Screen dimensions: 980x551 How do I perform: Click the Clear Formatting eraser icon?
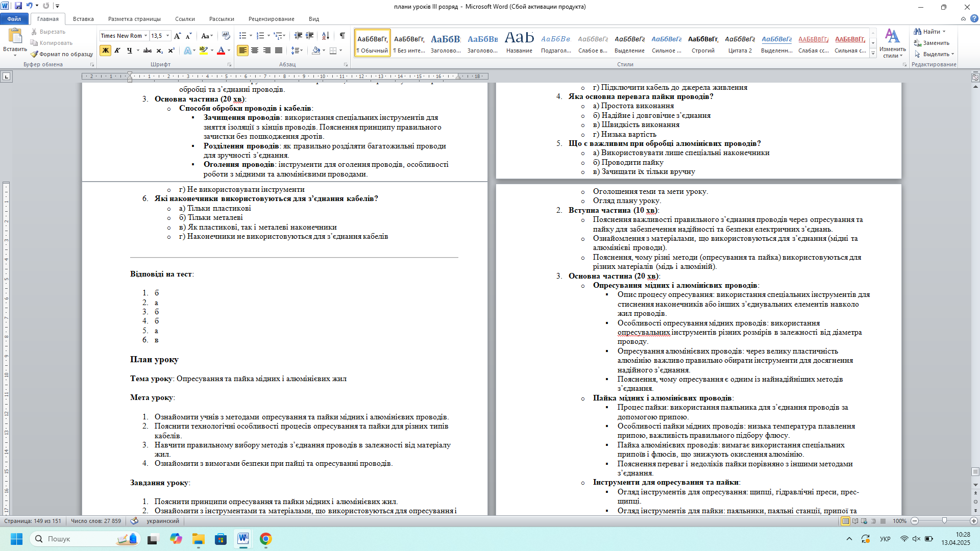226,36
